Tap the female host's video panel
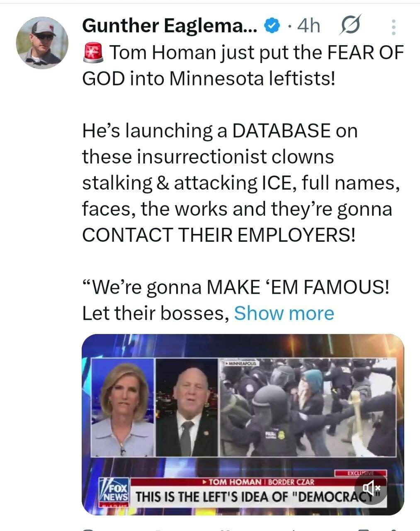 pos(123,407)
